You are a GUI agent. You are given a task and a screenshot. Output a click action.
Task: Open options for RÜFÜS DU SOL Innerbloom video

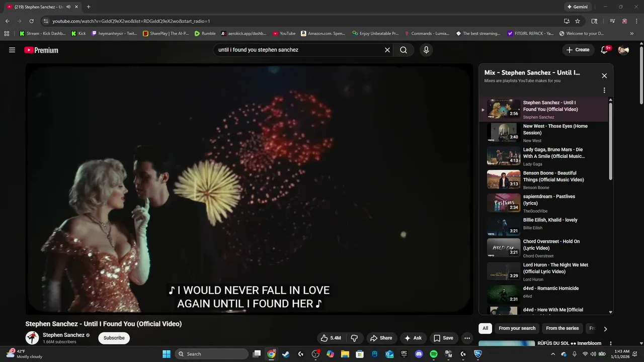click(x=611, y=343)
